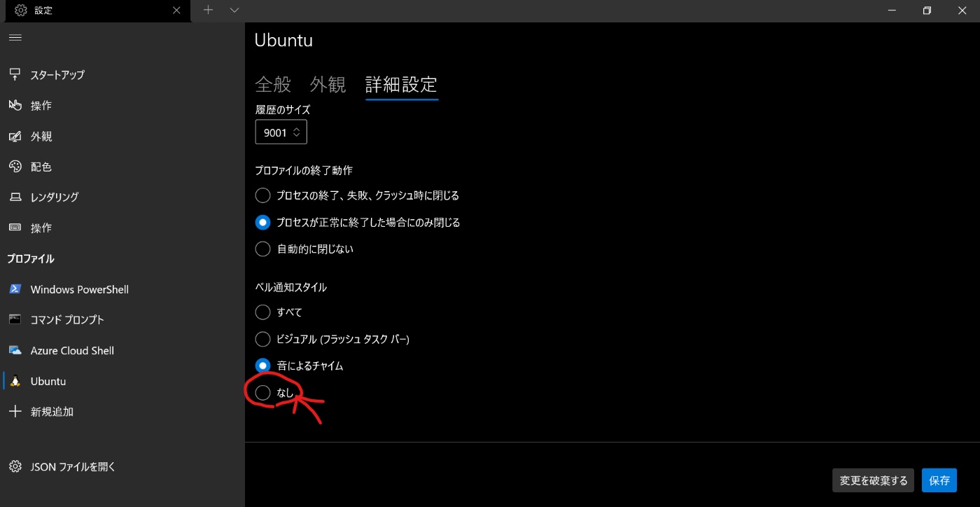Select the なし bell style radio button
Image resolution: width=980 pixels, height=507 pixels.
(262, 393)
